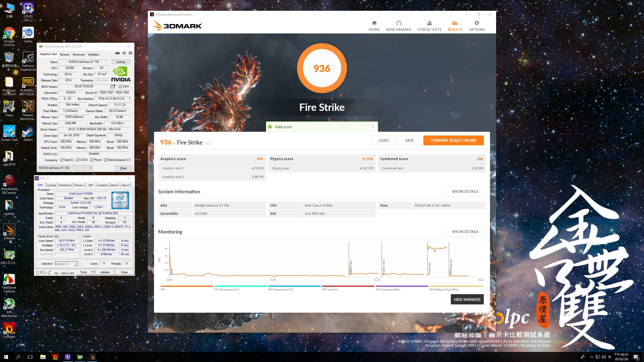Open MSI Afterburner desktop icon
644x362 pixels.
[x=9, y=308]
